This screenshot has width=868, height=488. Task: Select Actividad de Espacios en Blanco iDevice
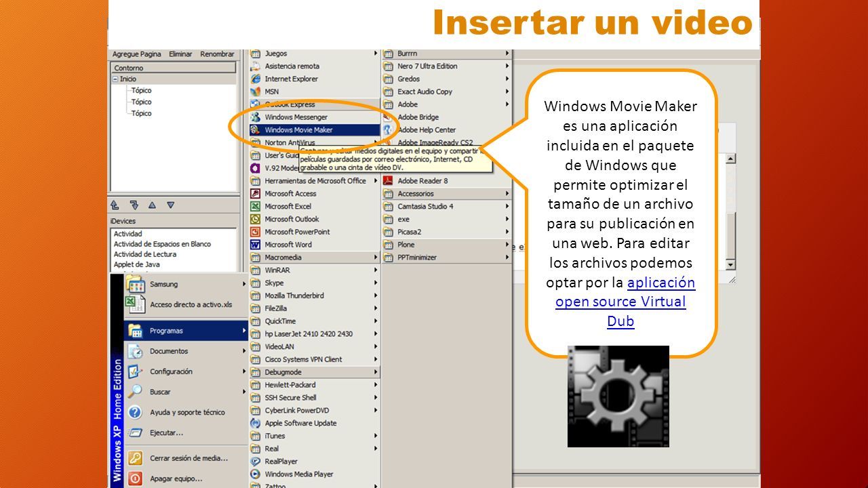162,244
